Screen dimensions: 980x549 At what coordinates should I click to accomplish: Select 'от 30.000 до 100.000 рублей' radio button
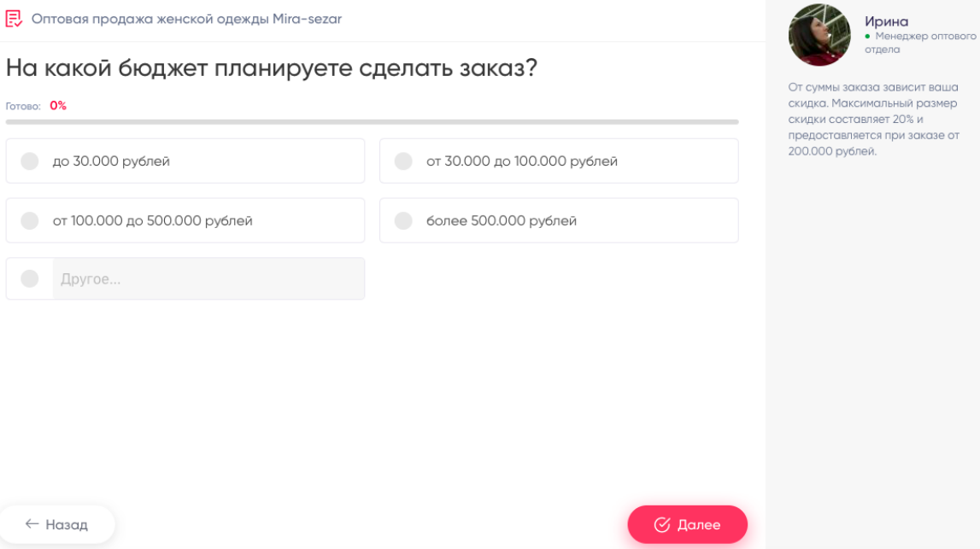point(403,161)
